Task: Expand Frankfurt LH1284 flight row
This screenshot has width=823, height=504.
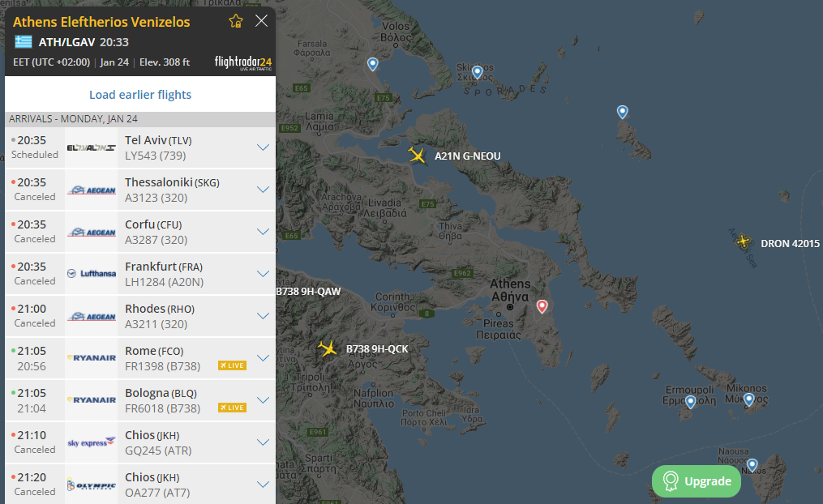Action: (x=262, y=274)
